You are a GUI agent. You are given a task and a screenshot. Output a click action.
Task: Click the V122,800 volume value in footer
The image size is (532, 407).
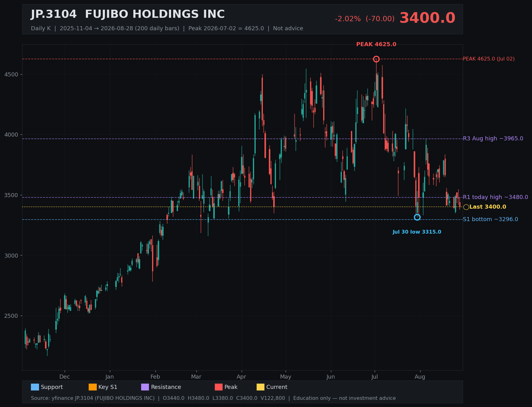point(273,398)
